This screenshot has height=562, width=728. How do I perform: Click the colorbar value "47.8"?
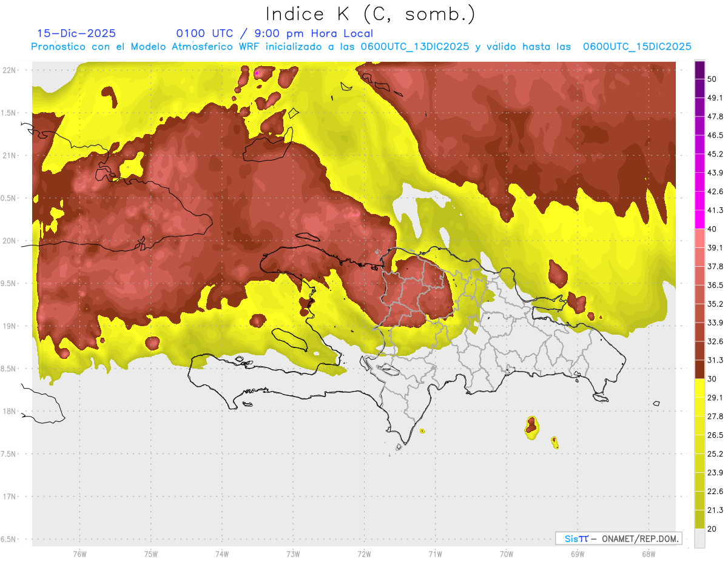coord(715,116)
